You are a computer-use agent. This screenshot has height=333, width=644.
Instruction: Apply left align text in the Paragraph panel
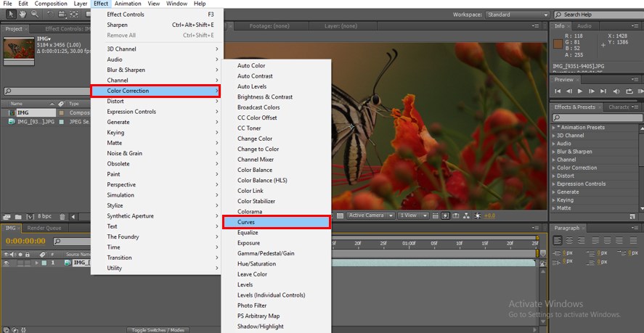coord(558,241)
